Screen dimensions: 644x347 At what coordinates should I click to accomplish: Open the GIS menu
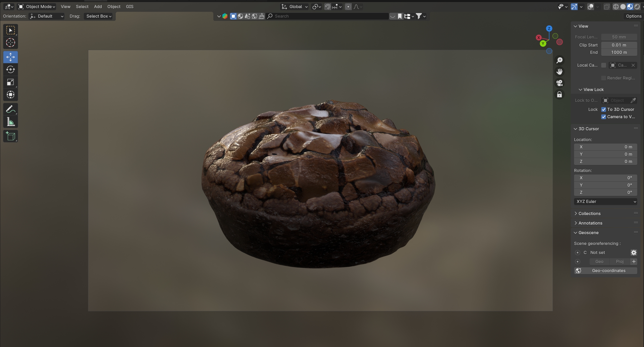coord(130,7)
